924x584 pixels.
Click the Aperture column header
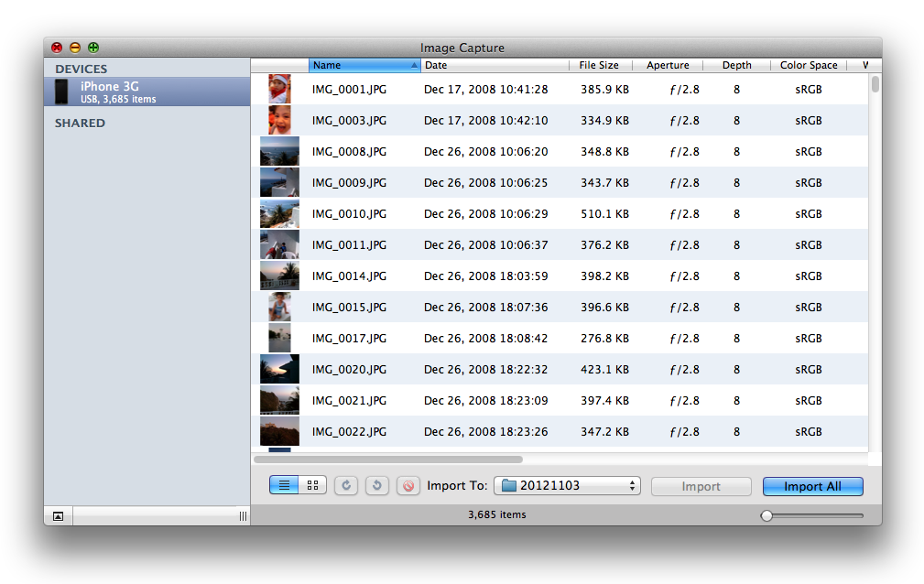668,65
